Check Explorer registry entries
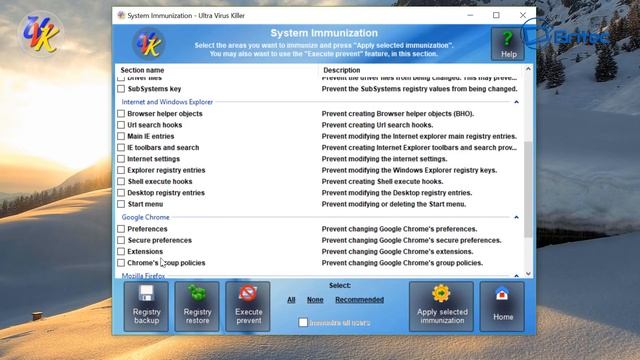640x360 pixels. pyautogui.click(x=121, y=170)
